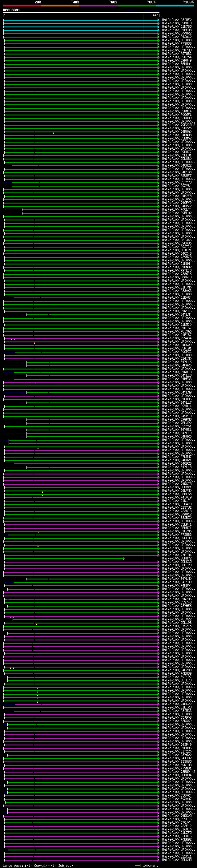The image size is (197, 868).
Task: Select hit label UniRef100_B3DM02
Action: [177, 138]
